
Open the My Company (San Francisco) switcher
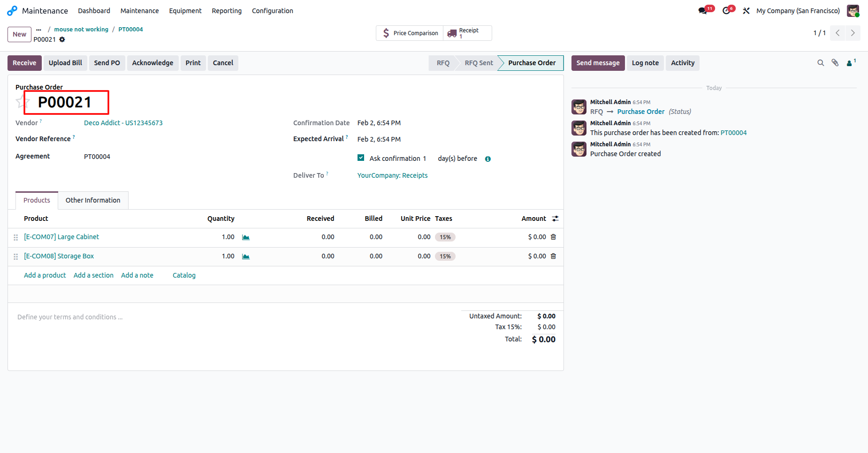click(798, 11)
